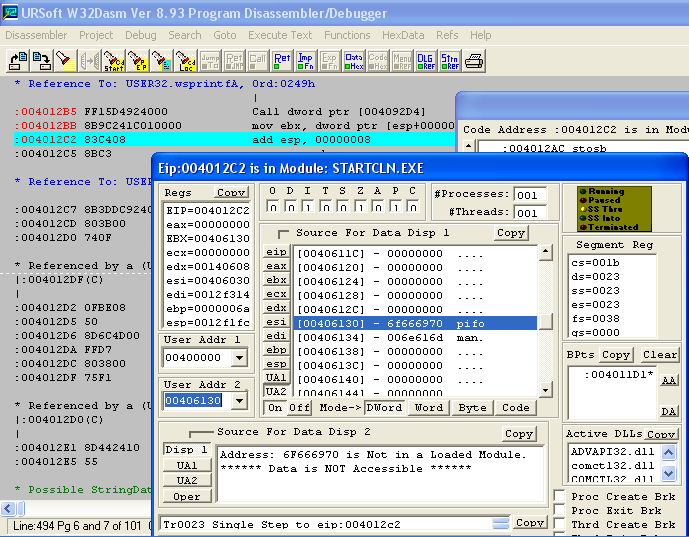Open the Disassembler menu
The height and width of the screenshot is (537, 689).
pyautogui.click(x=36, y=35)
